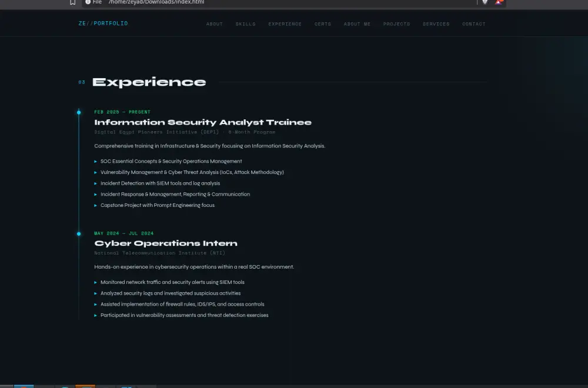The width and height of the screenshot is (588, 388).
Task: Open the SKILLS nav link
Action: coord(246,24)
